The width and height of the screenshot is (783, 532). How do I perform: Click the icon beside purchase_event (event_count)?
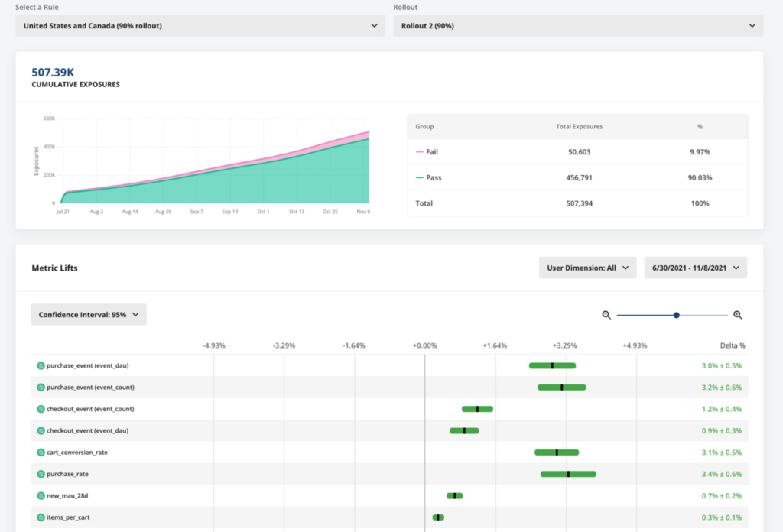click(x=41, y=388)
